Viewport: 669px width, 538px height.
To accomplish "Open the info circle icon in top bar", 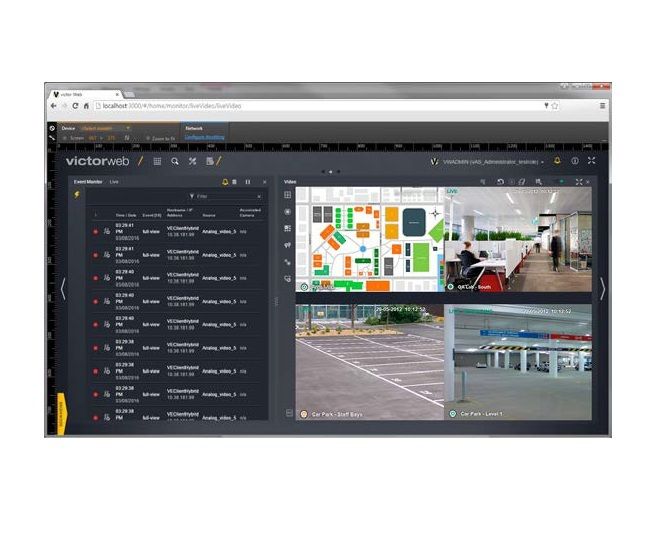I will 575,161.
